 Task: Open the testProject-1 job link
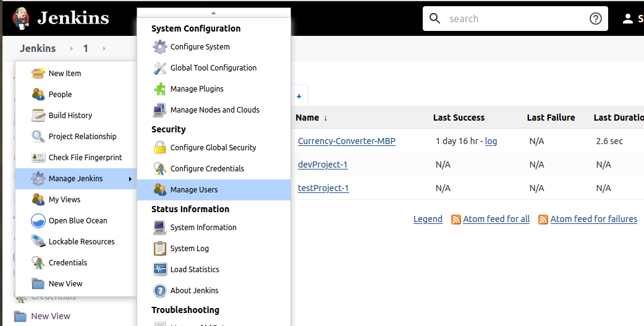pyautogui.click(x=323, y=188)
